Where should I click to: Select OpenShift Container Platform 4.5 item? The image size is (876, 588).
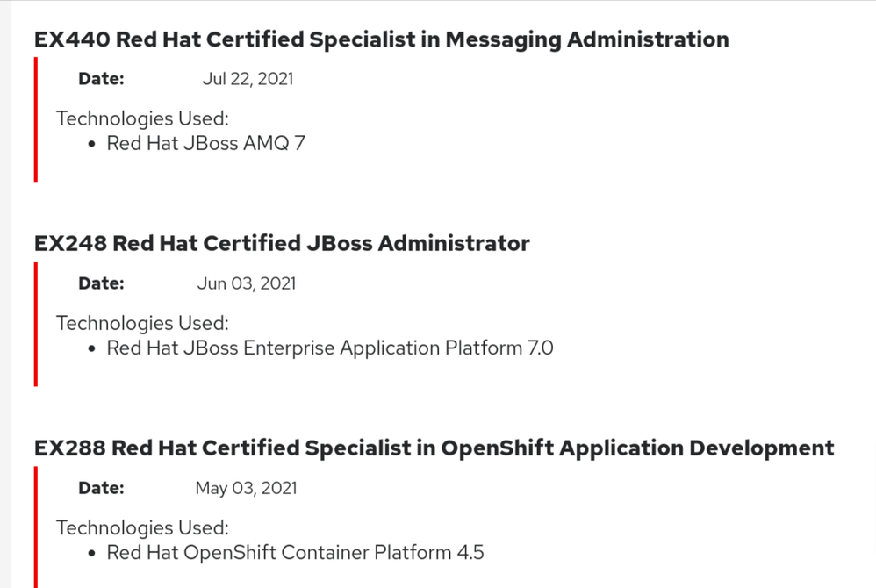(x=295, y=553)
